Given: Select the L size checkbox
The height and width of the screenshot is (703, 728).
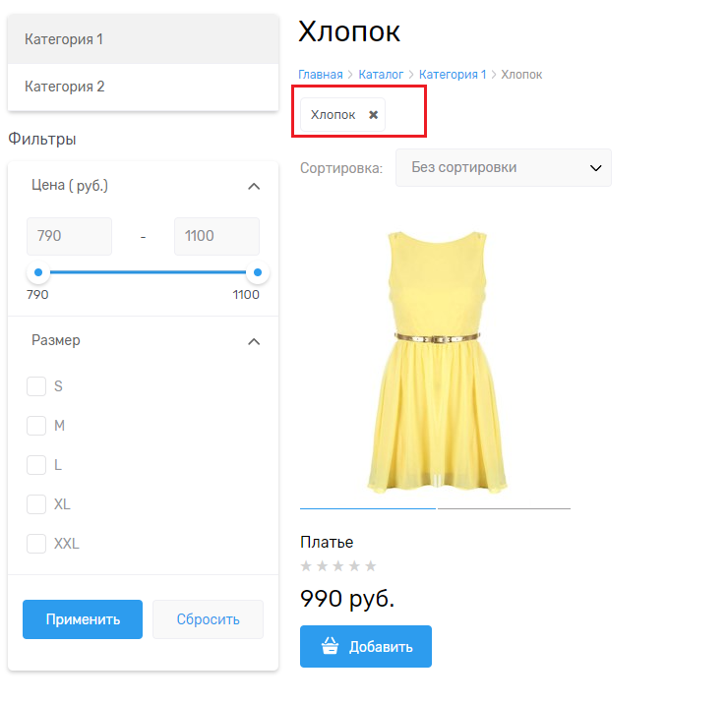Looking at the screenshot, I should click(36, 465).
